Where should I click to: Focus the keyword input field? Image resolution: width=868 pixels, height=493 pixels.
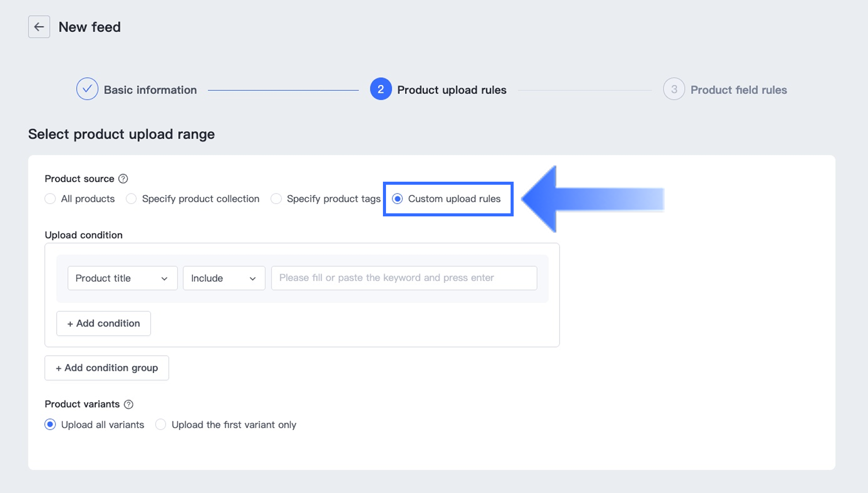[403, 278]
